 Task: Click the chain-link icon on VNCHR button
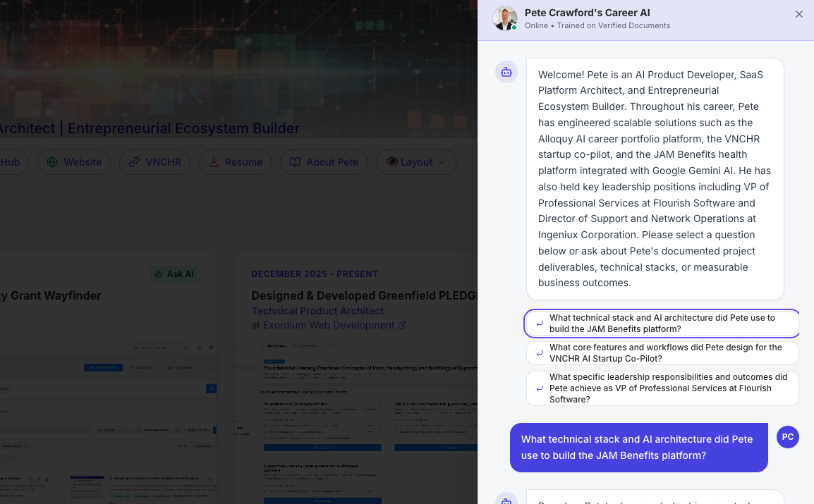[134, 162]
